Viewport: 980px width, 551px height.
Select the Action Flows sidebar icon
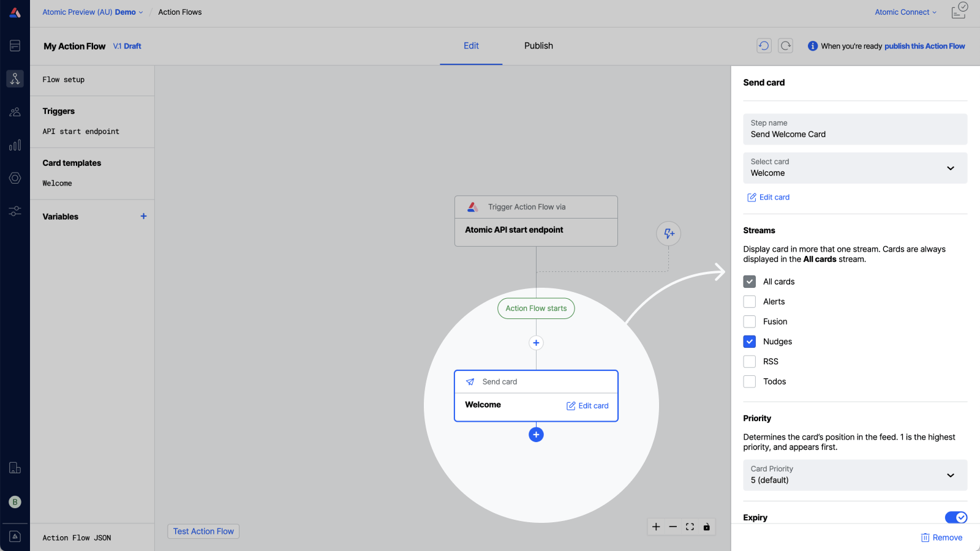(15, 78)
